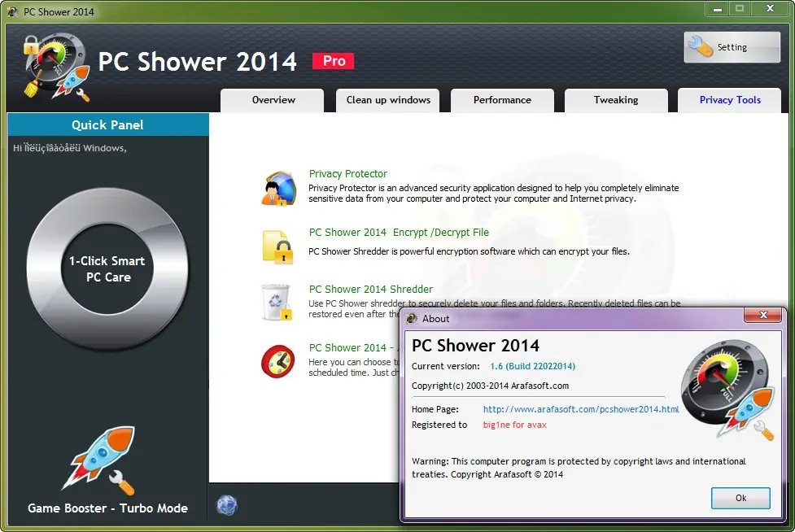Click Ok in the About dialog
This screenshot has height=532, width=795.
740,498
